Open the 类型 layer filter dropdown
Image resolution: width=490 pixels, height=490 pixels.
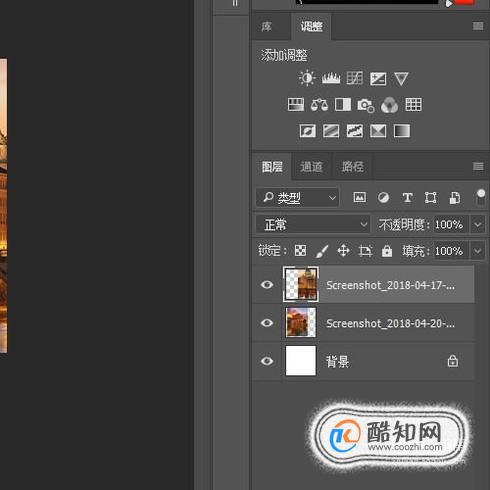point(297,198)
